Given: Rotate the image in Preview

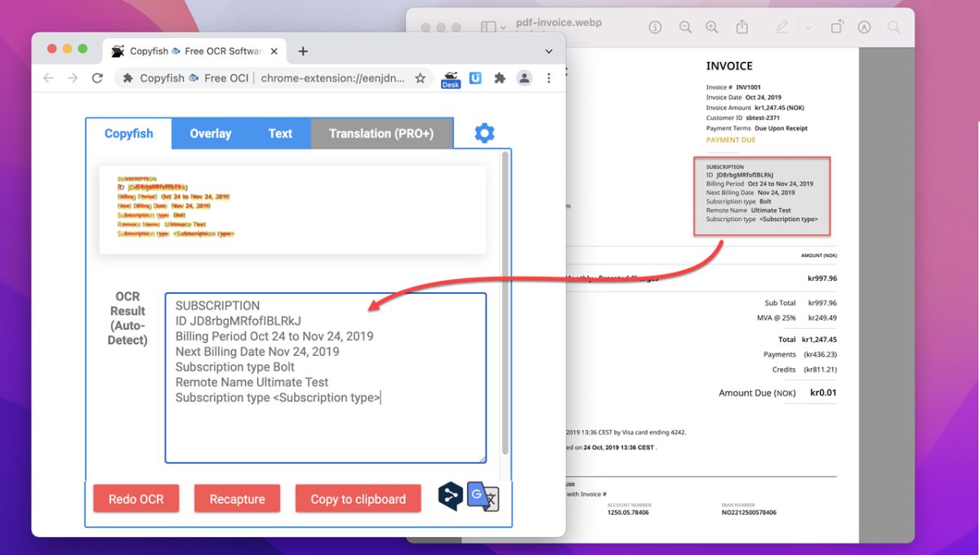Looking at the screenshot, I should click(837, 28).
